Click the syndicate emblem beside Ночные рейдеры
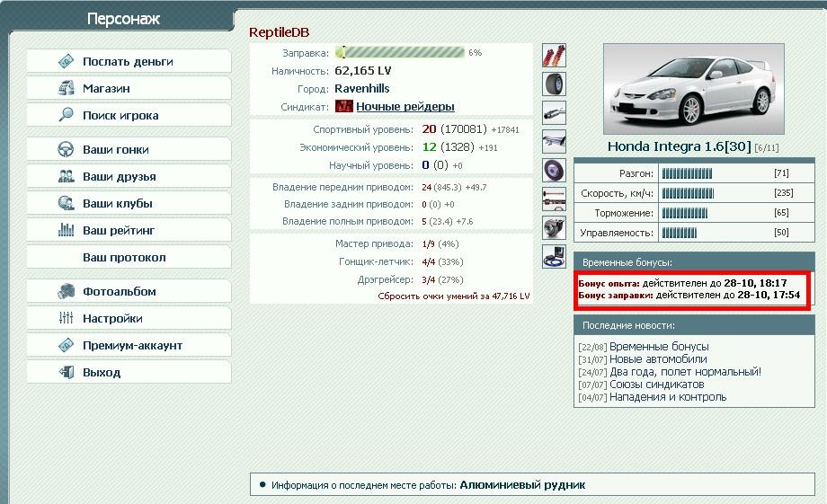The image size is (827, 504). [x=344, y=106]
